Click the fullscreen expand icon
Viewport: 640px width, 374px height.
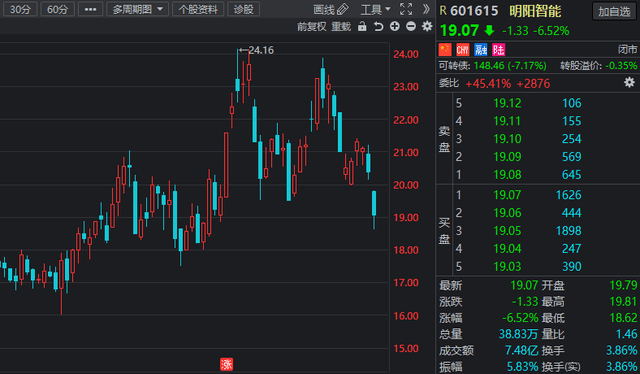[x=406, y=9]
